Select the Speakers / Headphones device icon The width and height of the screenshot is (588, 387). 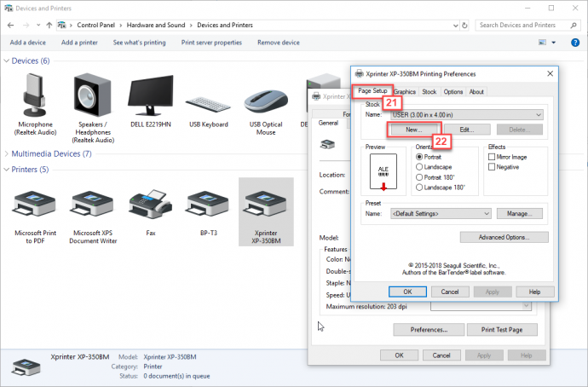click(92, 95)
